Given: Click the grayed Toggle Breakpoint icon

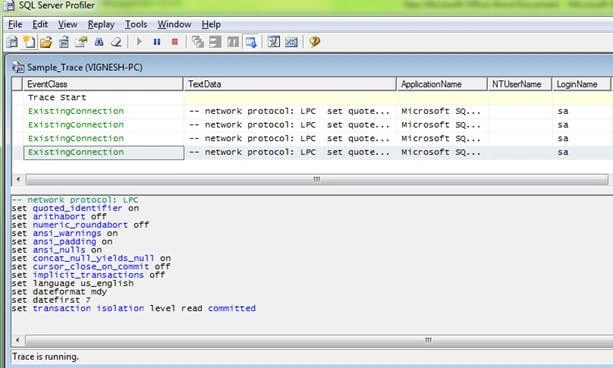Looking at the screenshot, I should [x=233, y=41].
